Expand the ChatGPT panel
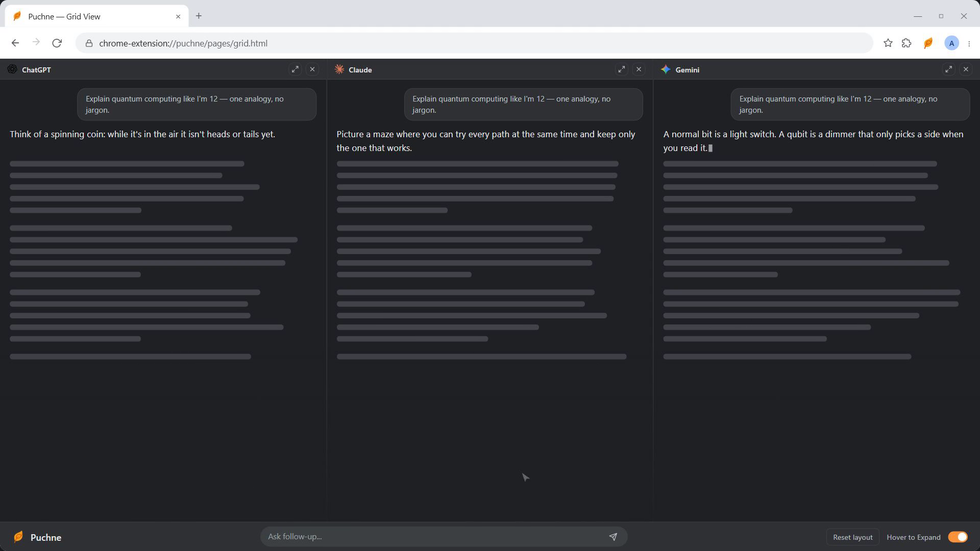The width and height of the screenshot is (980, 551). (x=295, y=69)
